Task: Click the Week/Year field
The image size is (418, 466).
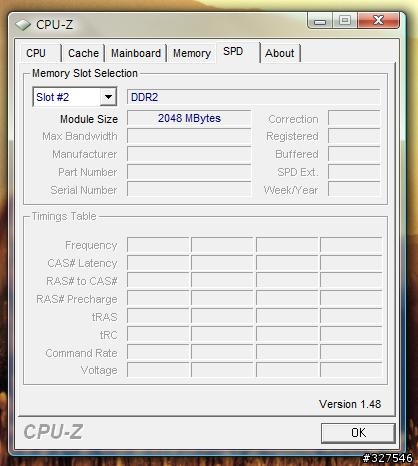Action: (x=354, y=189)
